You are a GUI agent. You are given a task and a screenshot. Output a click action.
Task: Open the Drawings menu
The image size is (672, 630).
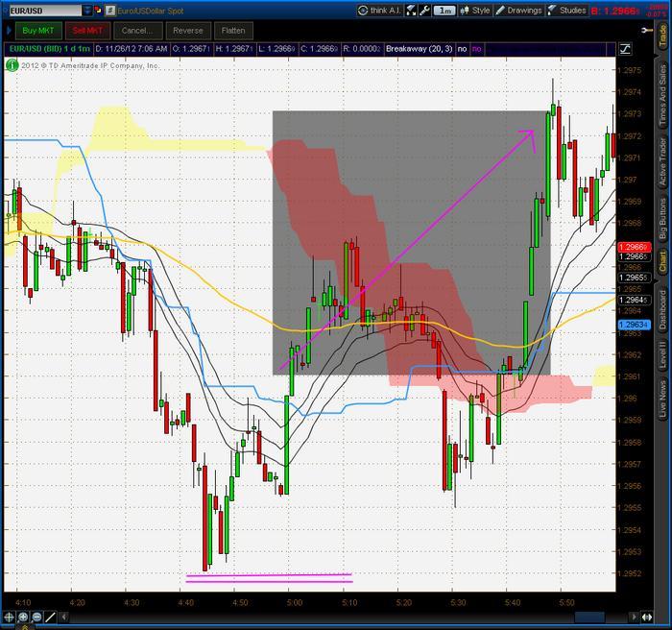pos(519,11)
